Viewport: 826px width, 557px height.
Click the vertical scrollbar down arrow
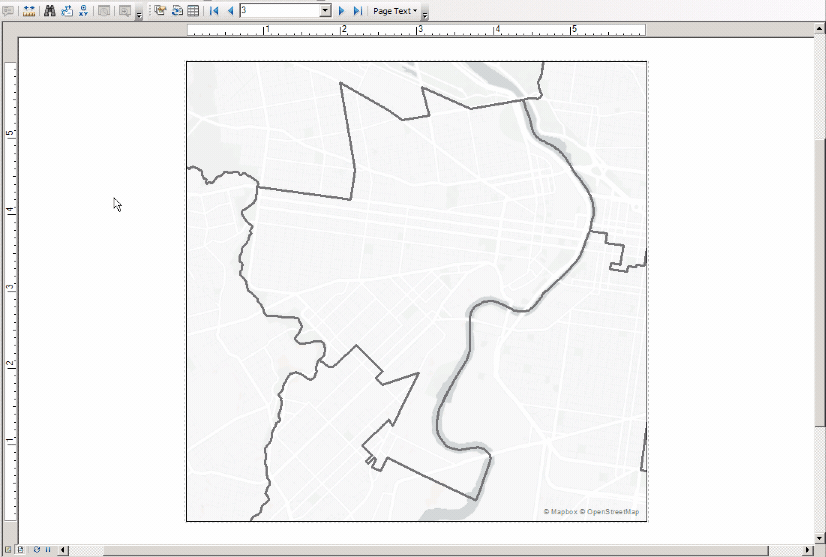[x=820, y=535]
